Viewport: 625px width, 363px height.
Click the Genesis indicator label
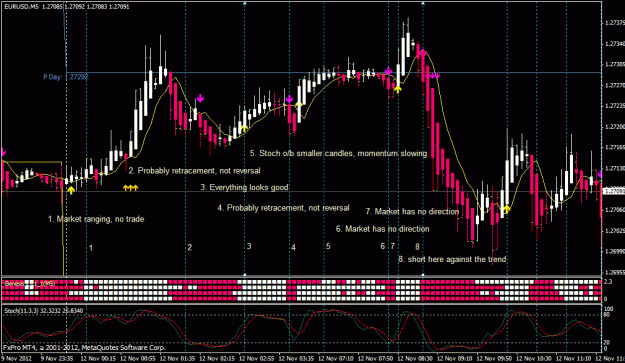click(x=29, y=283)
